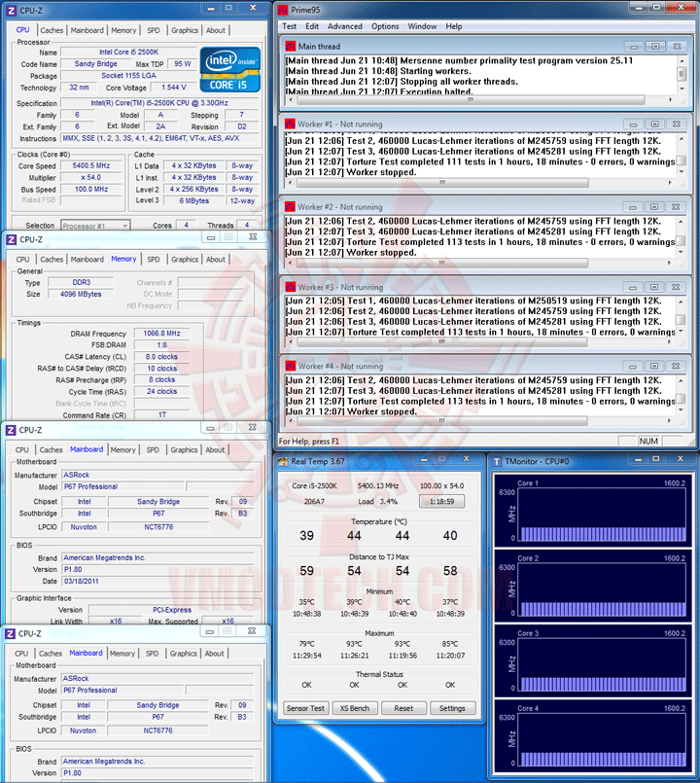This screenshot has width=700, height=783.
Task: Click Worker #1 horizontal scrollbar thumb
Action: 442,183
